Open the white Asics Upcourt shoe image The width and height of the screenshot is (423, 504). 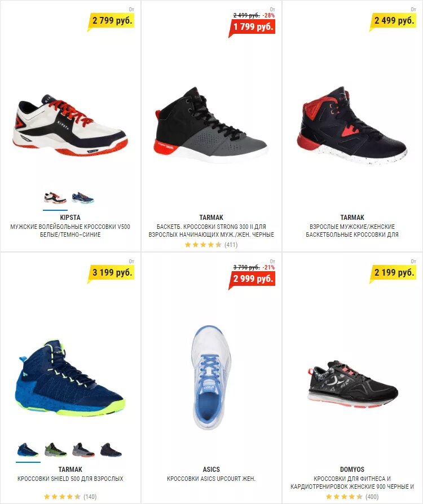point(211,378)
